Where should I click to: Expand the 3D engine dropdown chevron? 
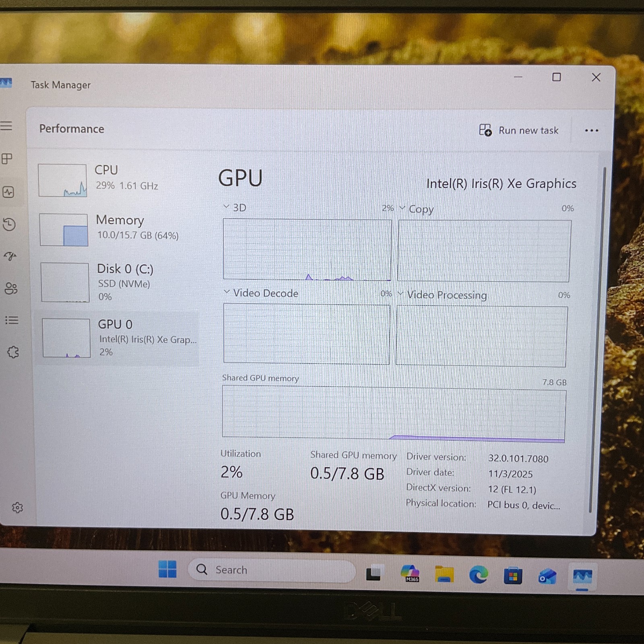(226, 207)
